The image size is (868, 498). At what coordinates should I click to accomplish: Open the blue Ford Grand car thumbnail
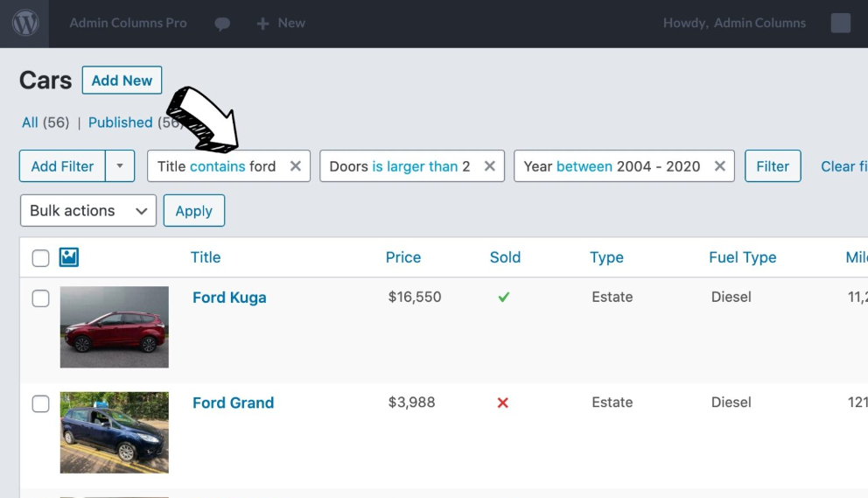pyautogui.click(x=114, y=432)
